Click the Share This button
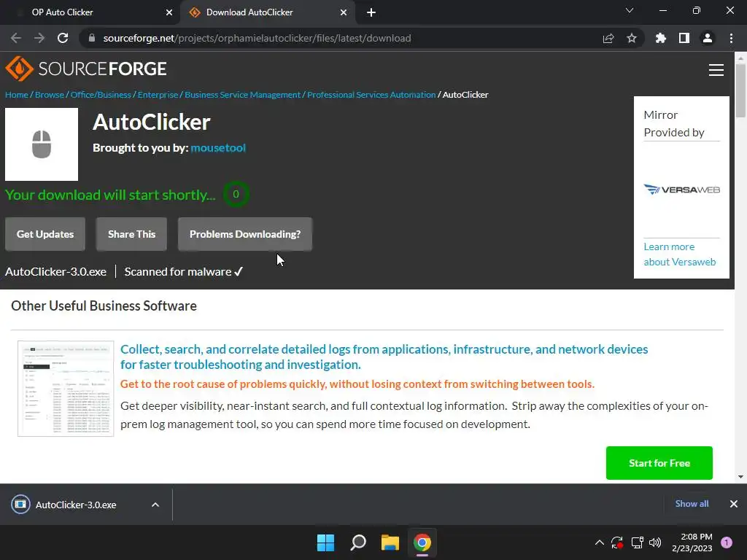747x560 pixels. coord(131,234)
